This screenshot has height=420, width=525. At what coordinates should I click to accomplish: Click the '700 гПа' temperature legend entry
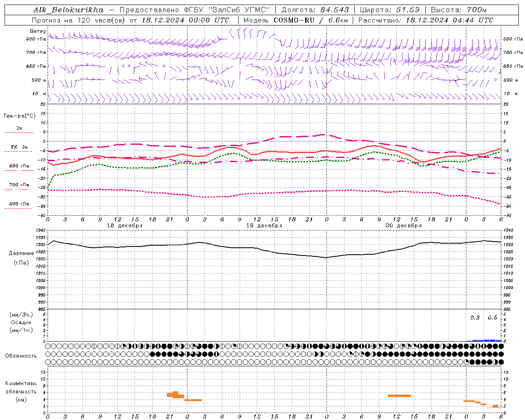[x=19, y=185]
